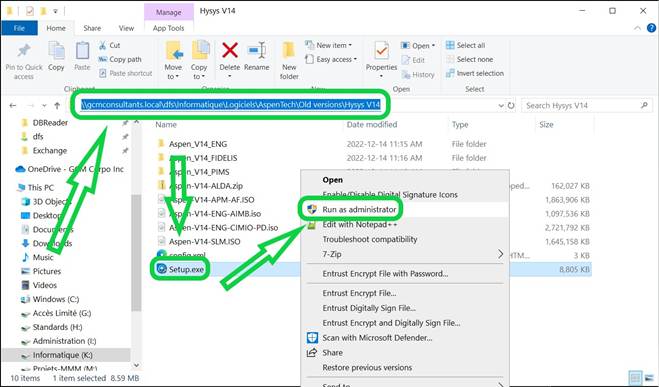Click the ribbon Open dropdown button
Screen dimensions: 659x387
click(418, 45)
